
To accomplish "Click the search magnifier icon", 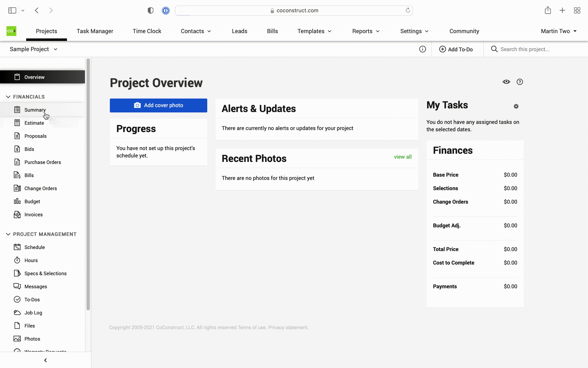I will tap(494, 49).
